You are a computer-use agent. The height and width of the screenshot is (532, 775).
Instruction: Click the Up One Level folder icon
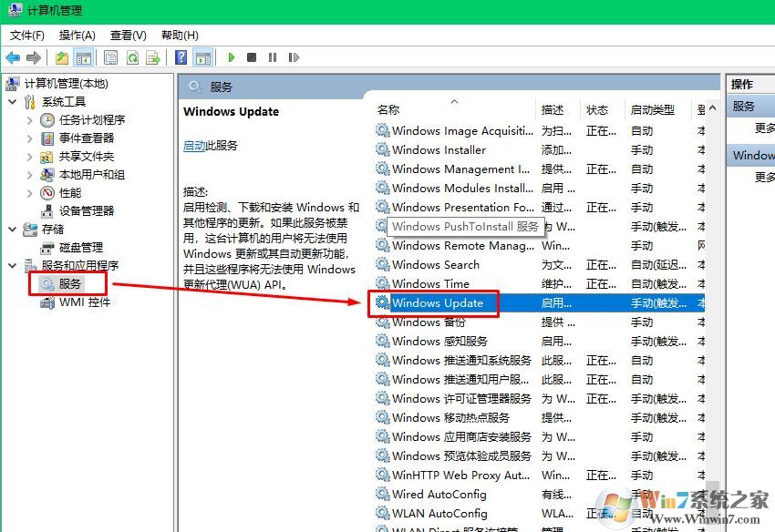click(x=62, y=57)
